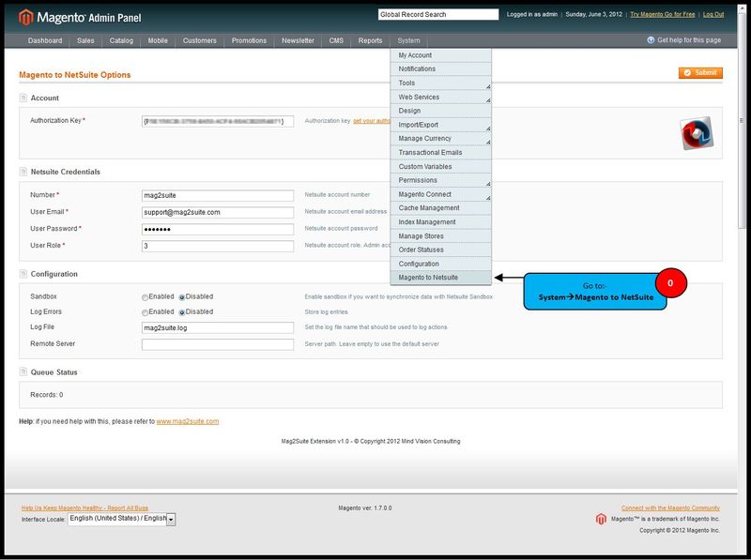
Task: Click the Netsuite Number field
Action: click(218, 195)
